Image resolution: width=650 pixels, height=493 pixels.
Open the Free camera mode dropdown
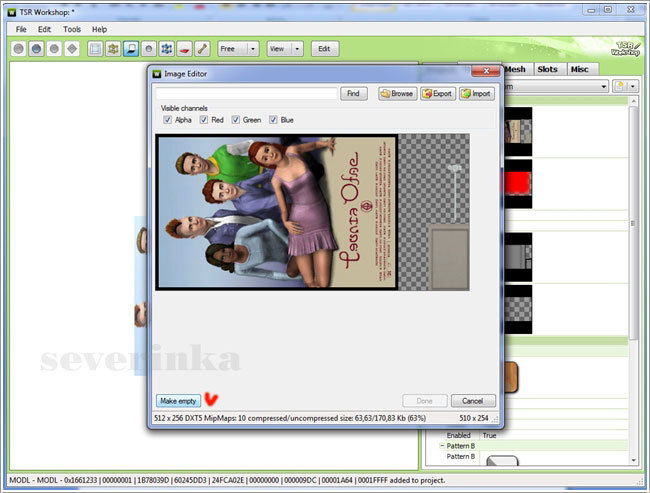coord(238,48)
